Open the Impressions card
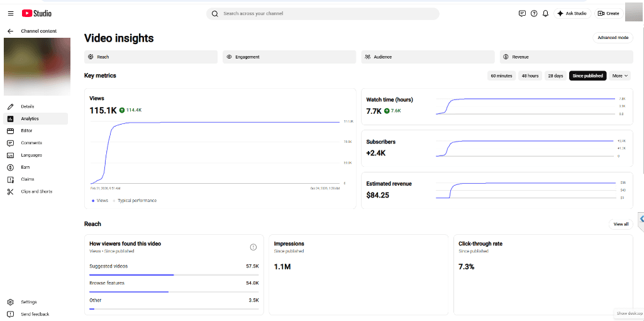 (x=358, y=274)
